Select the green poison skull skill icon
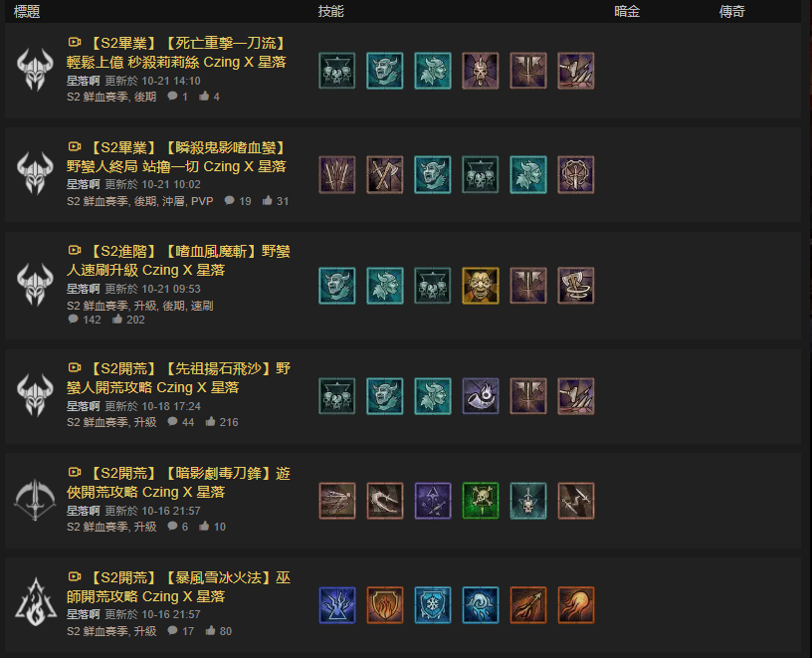The height and width of the screenshot is (658, 812). (480, 501)
